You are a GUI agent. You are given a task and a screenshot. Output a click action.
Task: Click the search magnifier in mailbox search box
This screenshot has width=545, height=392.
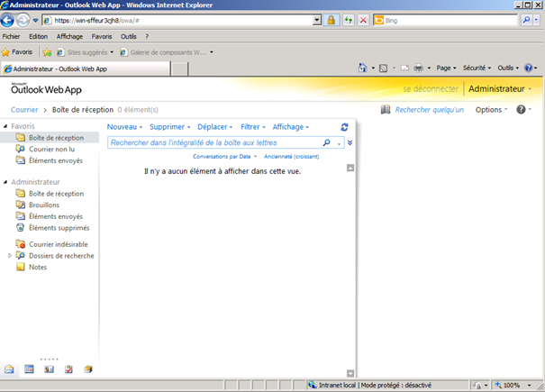[326, 142]
